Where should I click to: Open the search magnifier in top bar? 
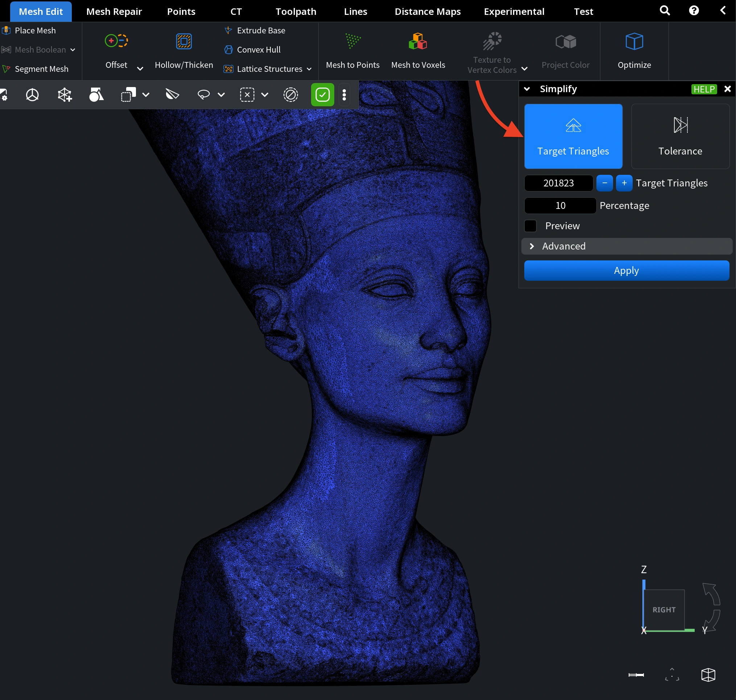pos(665,11)
